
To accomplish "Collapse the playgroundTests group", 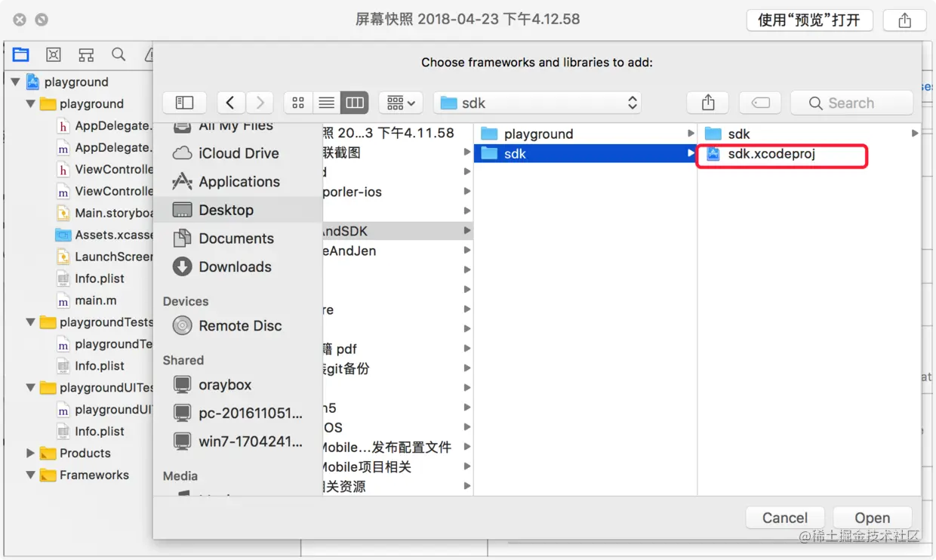I will pyautogui.click(x=31, y=322).
